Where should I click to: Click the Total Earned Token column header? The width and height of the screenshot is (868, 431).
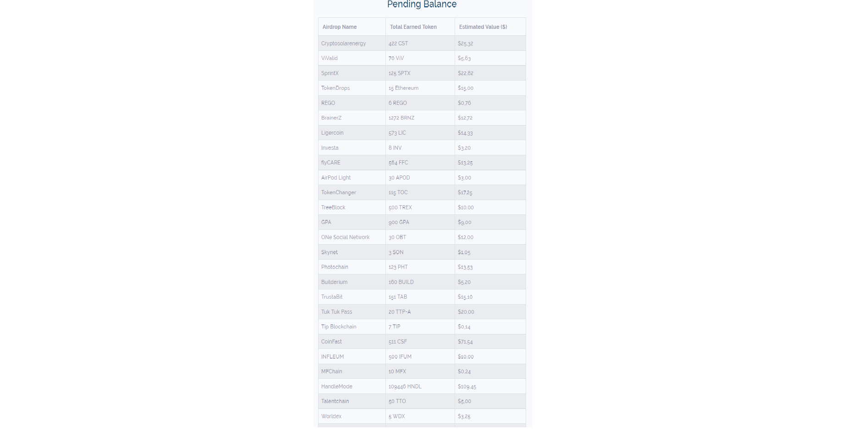pos(413,27)
